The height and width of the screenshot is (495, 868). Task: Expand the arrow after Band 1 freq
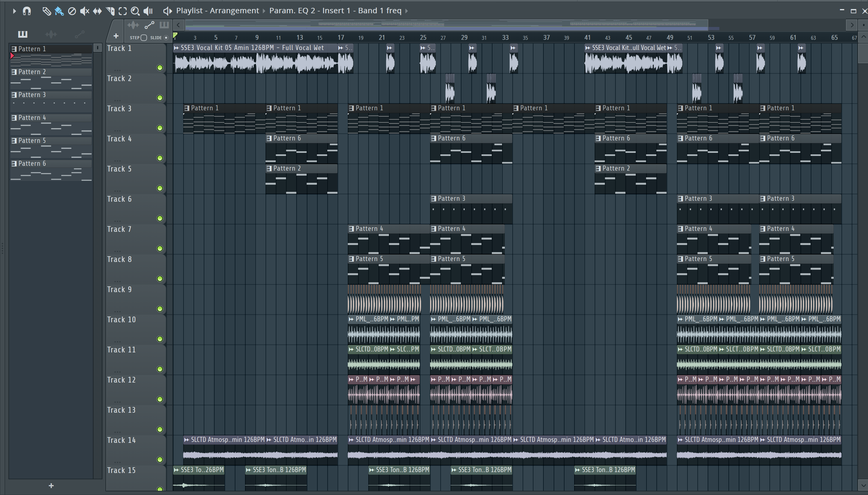tap(407, 11)
